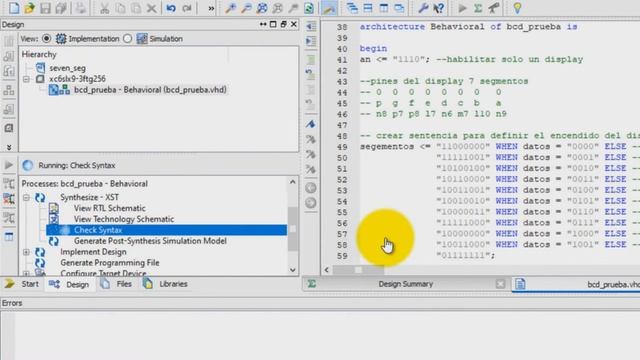Switch to the Design tab
The width and height of the screenshot is (640, 360).
[x=69, y=284]
